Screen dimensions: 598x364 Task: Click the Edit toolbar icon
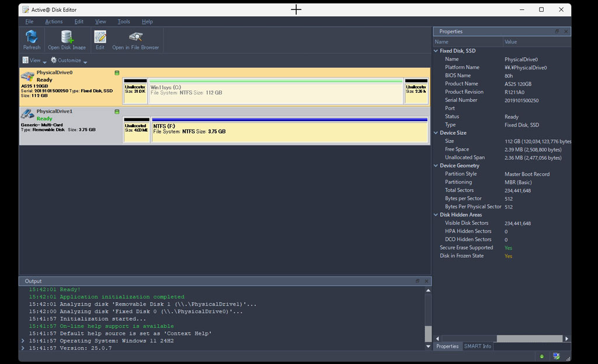(100, 37)
